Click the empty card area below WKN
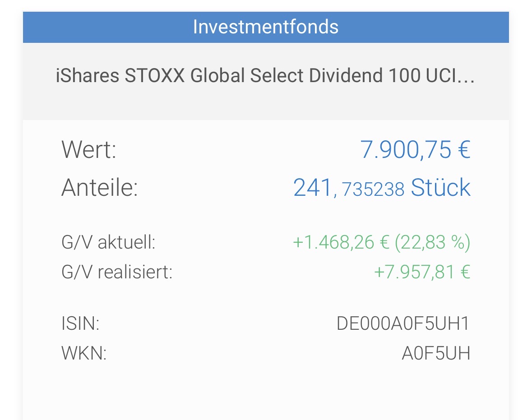The image size is (532, 420). tap(265, 392)
